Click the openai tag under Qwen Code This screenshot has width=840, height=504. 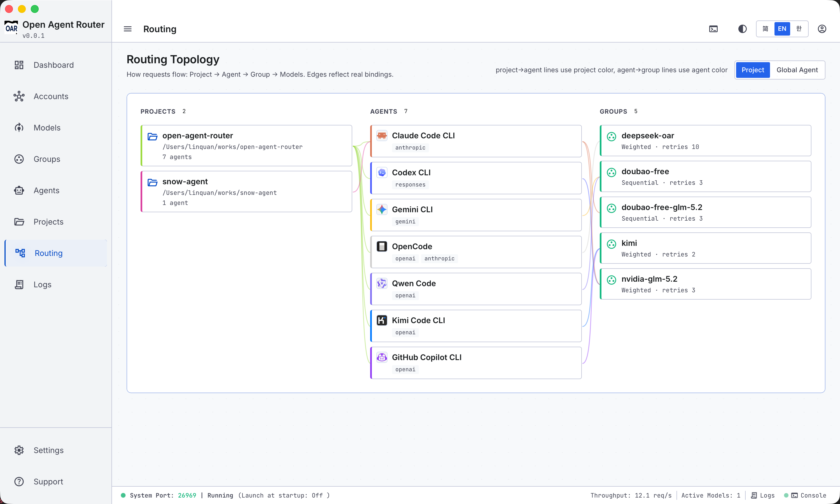point(405,296)
